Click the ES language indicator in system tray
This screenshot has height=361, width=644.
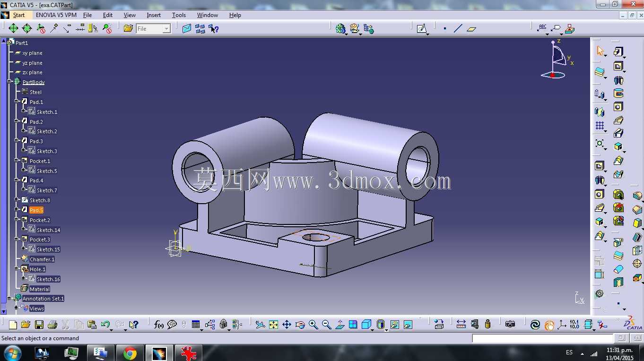[569, 352]
